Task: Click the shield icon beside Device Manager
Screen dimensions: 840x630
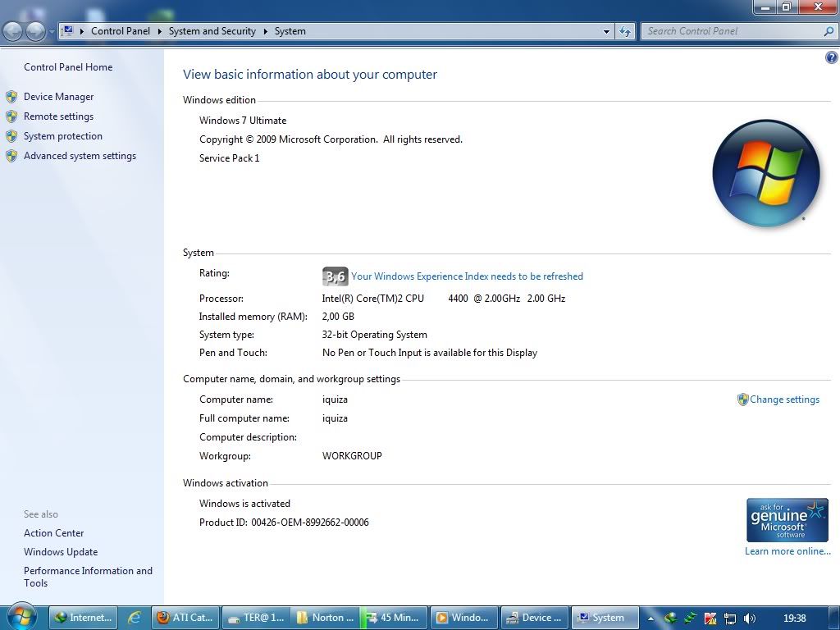Action: pyautogui.click(x=11, y=97)
